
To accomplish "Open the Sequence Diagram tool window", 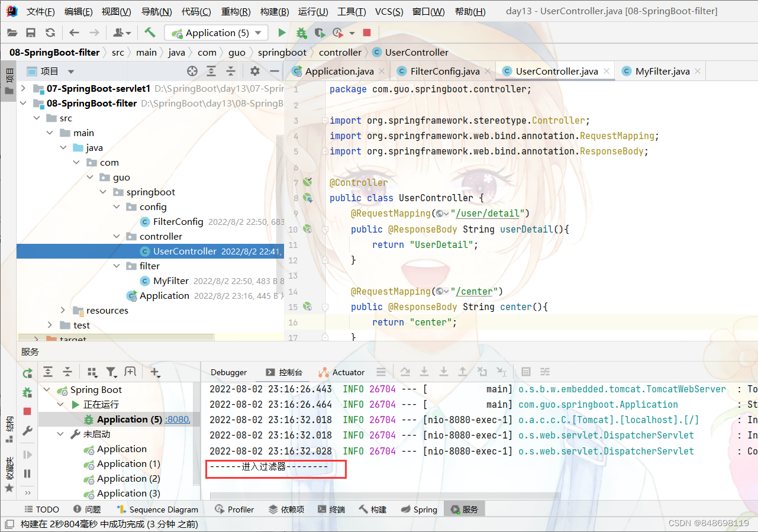I will click(157, 510).
